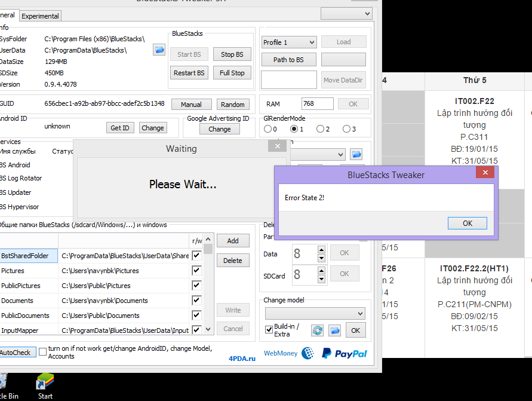Open the Profile 1 dropdown
Viewport: 532px width, 401px height.
[x=289, y=42]
